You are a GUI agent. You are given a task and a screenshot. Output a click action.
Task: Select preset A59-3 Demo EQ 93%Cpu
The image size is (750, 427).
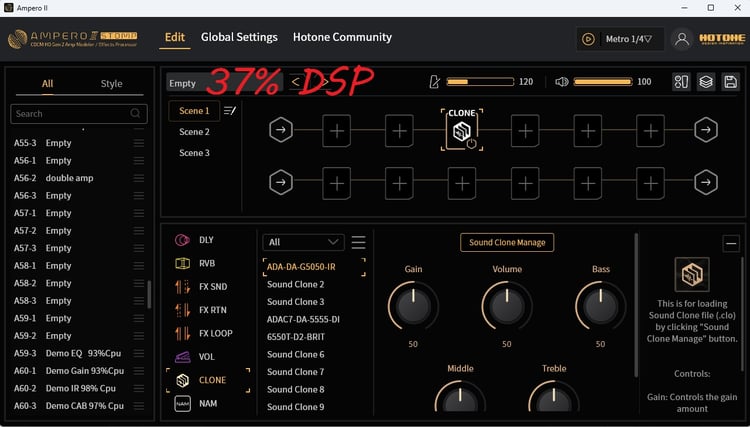(79, 353)
